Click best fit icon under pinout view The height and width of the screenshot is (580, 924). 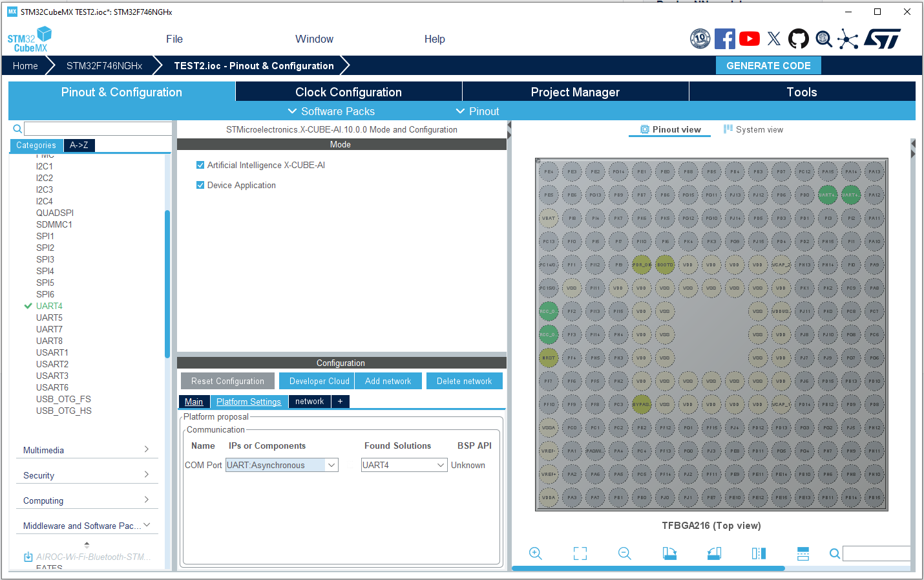click(x=580, y=553)
